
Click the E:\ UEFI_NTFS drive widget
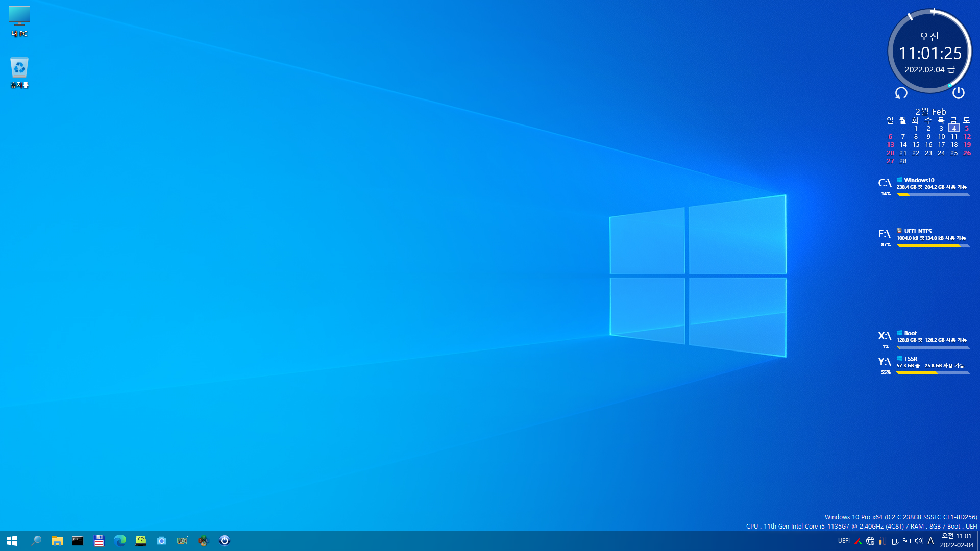click(924, 238)
